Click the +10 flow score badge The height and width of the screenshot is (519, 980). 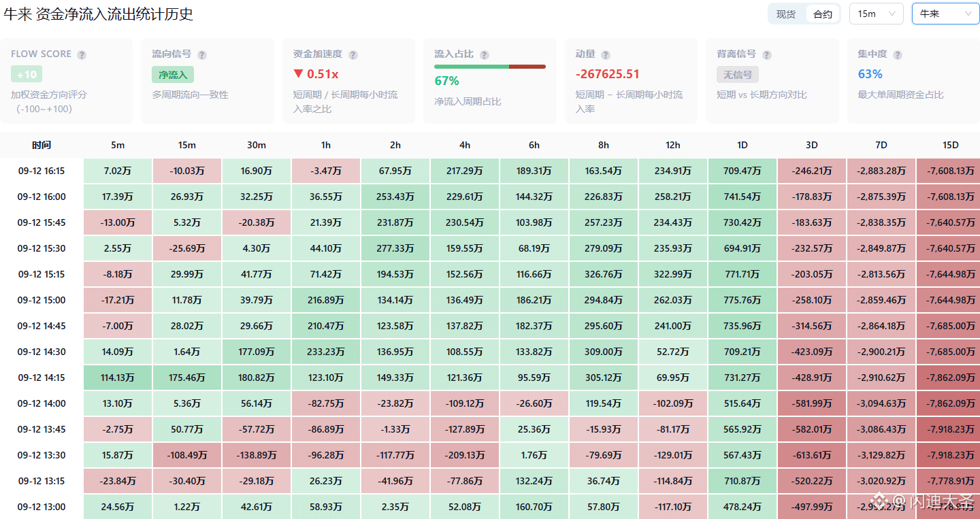[27, 74]
